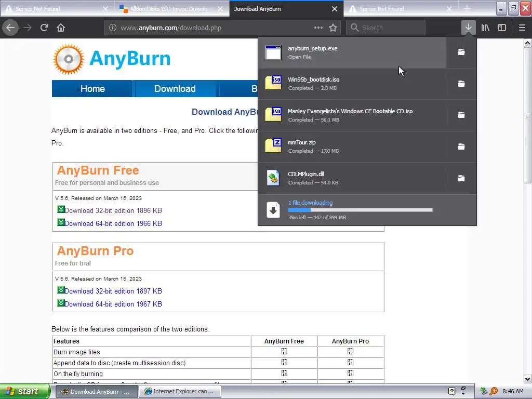Click the AnyBurn disc logo
This screenshot has height=399, width=532.
point(69,59)
